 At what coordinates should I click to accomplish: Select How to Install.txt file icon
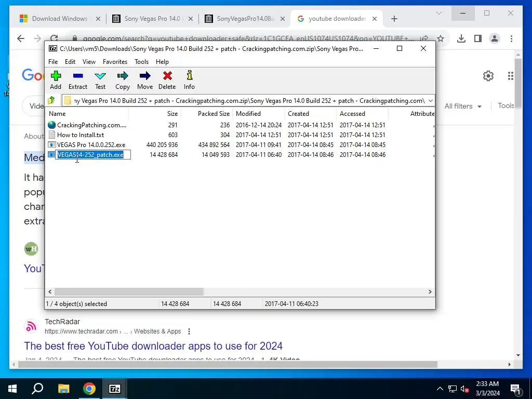pos(51,135)
